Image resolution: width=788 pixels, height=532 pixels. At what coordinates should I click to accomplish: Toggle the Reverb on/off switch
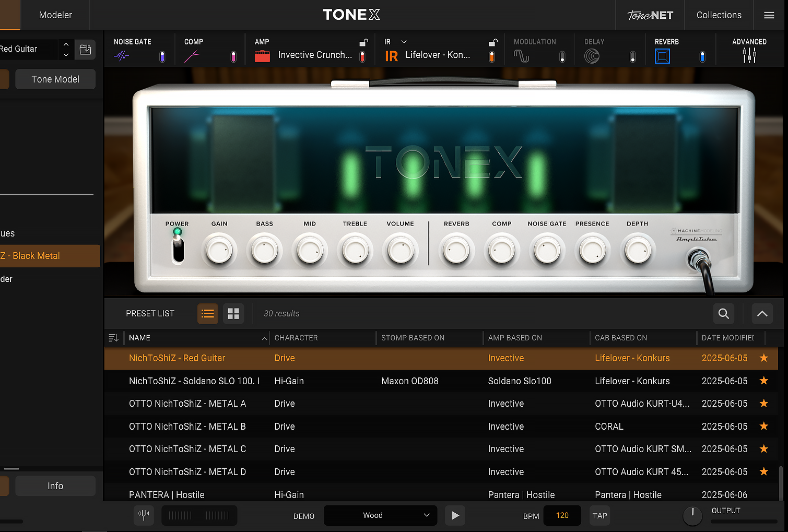coord(702,57)
